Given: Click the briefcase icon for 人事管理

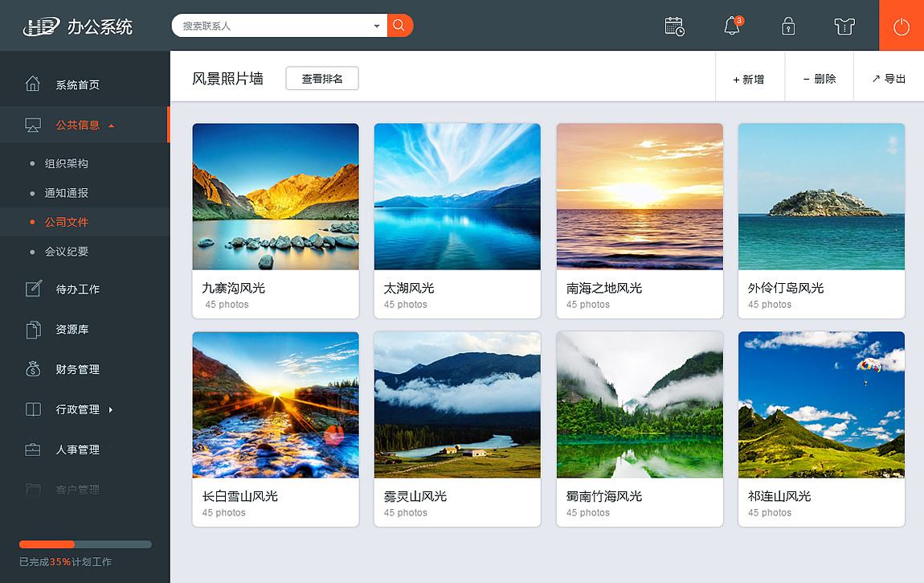Looking at the screenshot, I should click(32, 450).
